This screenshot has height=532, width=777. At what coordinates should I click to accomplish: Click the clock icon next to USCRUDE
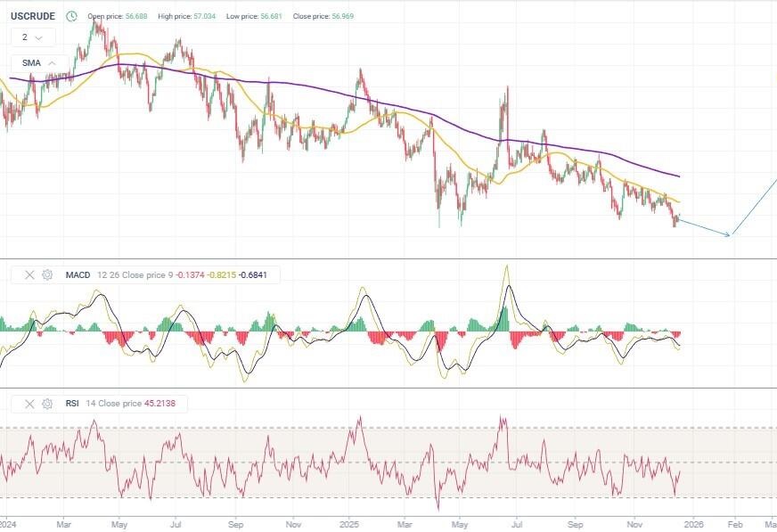coord(71,16)
